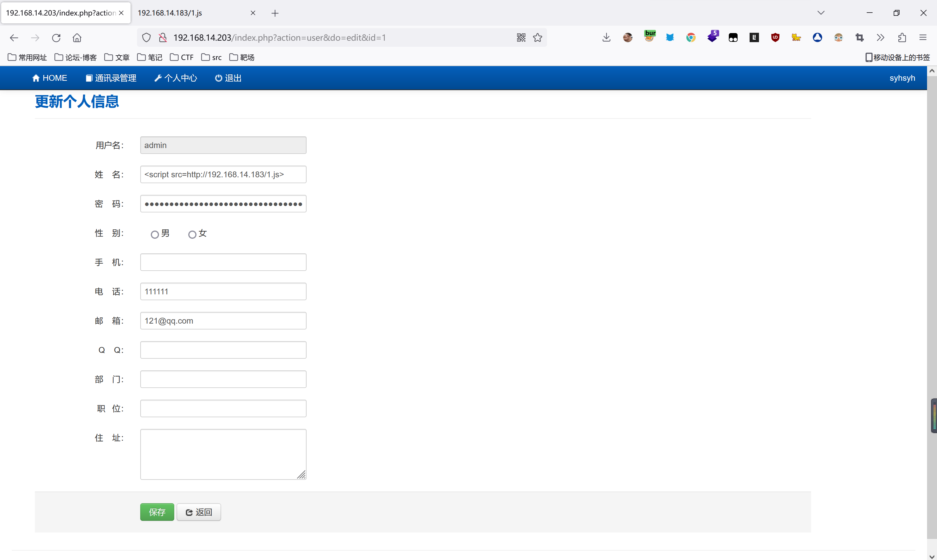Click the vertical page scrollbar
Image resolution: width=937 pixels, height=560 pixels.
pyautogui.click(x=932, y=264)
